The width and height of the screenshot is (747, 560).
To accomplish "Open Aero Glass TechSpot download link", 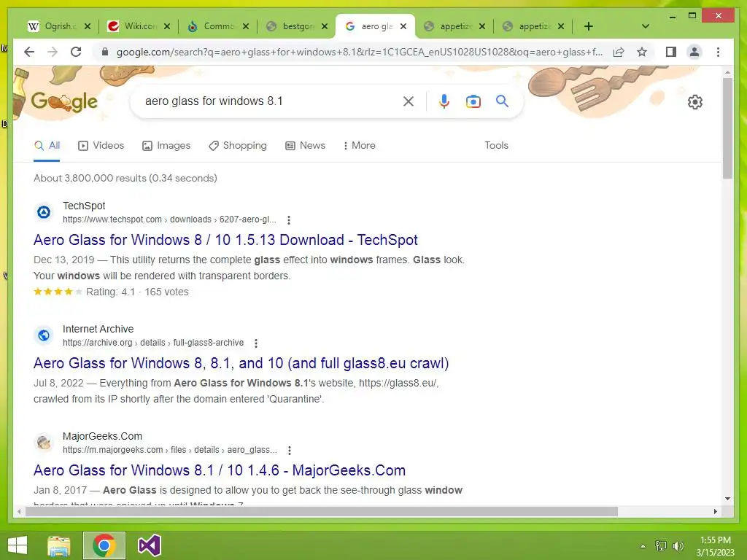I will tap(225, 240).
